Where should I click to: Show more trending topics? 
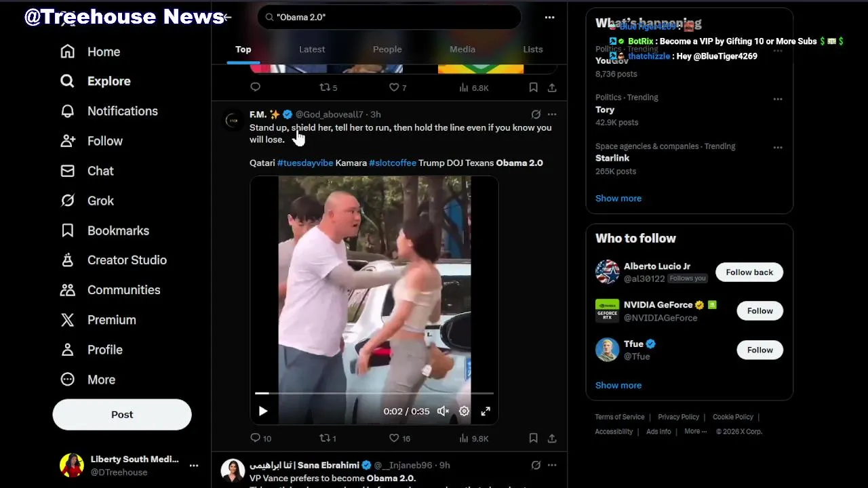[x=618, y=199]
